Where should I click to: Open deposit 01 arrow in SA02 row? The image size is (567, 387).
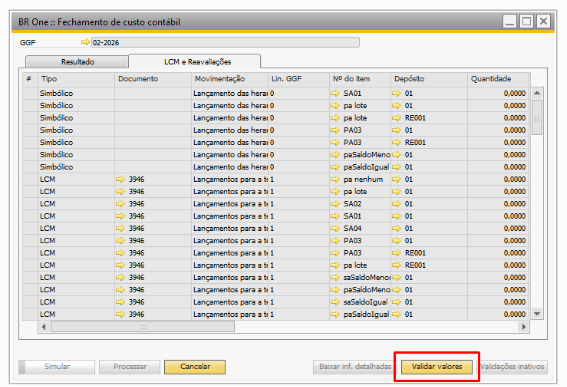pos(397,204)
